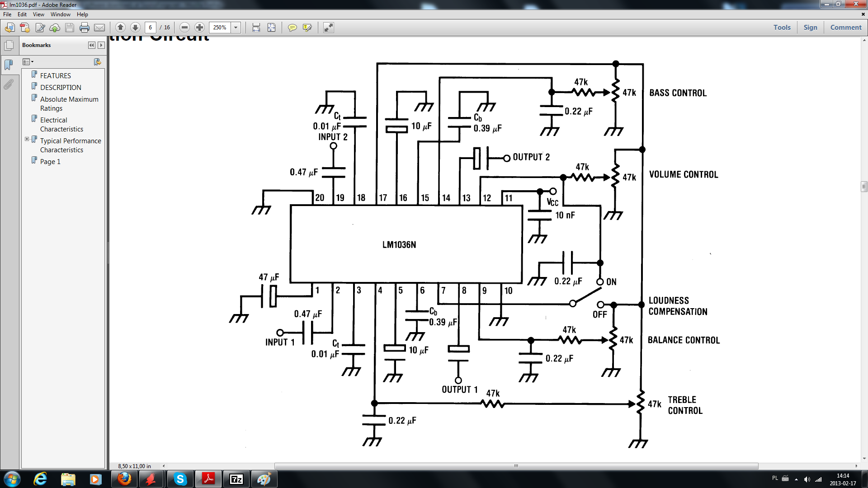
Task: Click the horizontal scrollbar thumb
Action: (516, 466)
